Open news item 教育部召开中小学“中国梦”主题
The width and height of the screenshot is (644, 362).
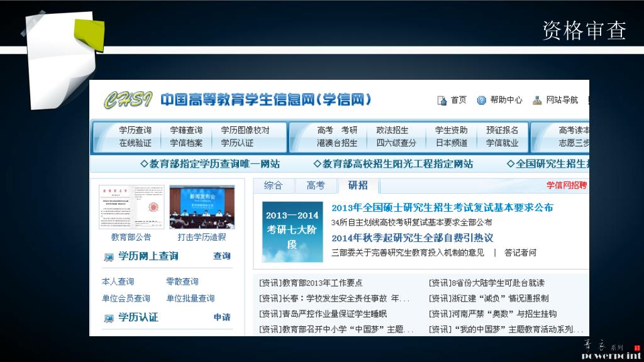336,329
